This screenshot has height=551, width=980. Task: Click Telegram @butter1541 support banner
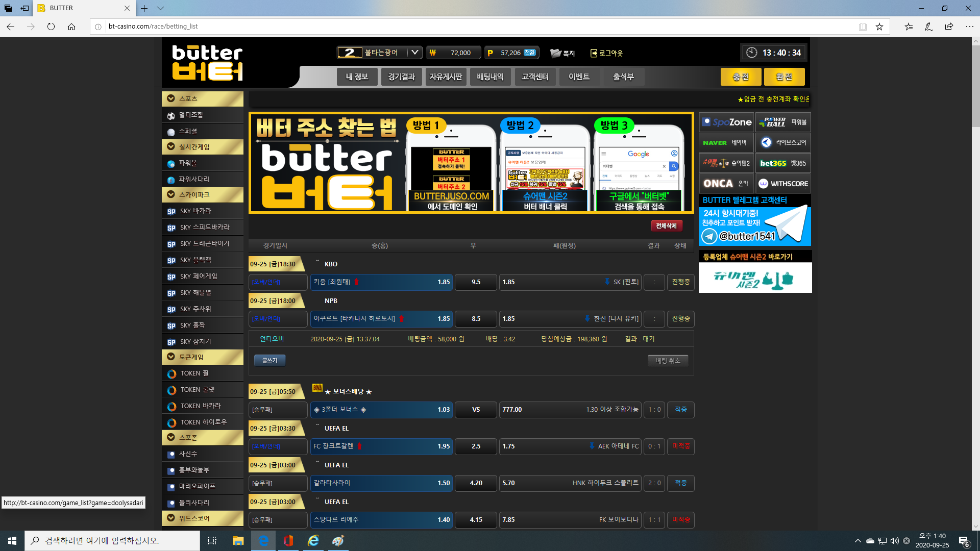click(x=755, y=226)
